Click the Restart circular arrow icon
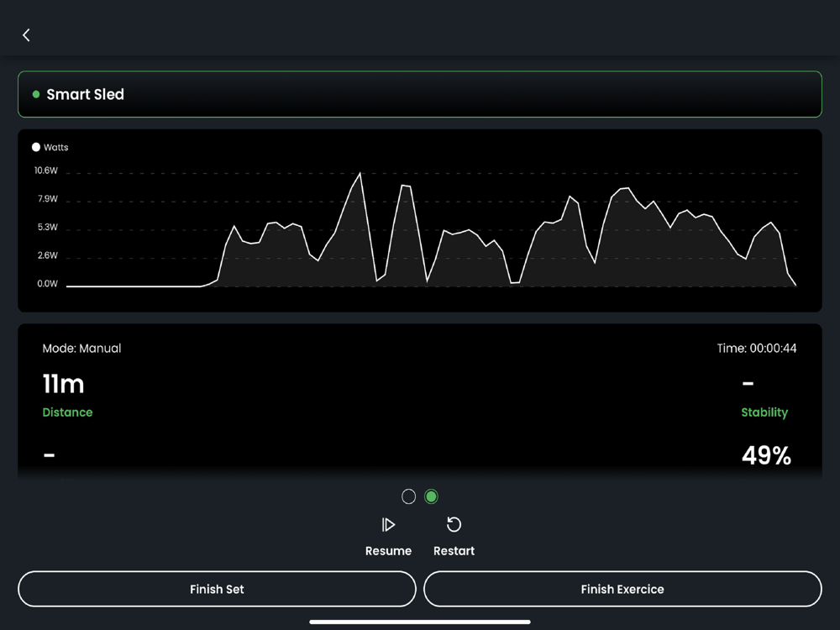Image resolution: width=840 pixels, height=630 pixels. click(x=454, y=524)
